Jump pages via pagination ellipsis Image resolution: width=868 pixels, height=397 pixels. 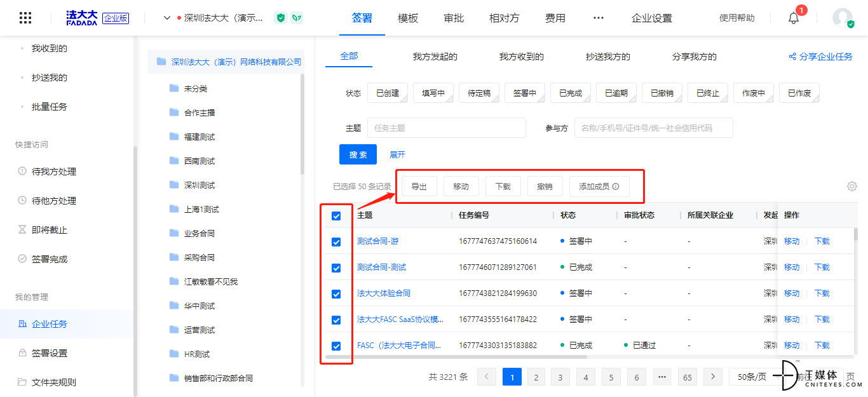tap(662, 377)
